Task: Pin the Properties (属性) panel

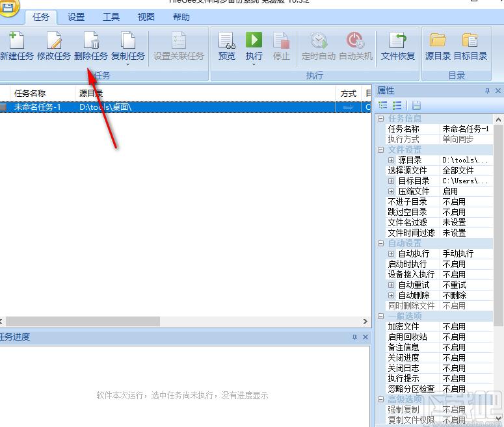Action: pos(487,91)
